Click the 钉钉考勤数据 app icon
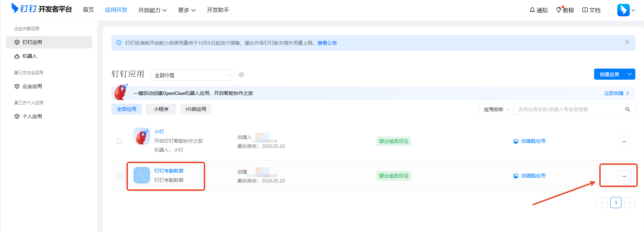The image size is (644, 232). pos(142,175)
